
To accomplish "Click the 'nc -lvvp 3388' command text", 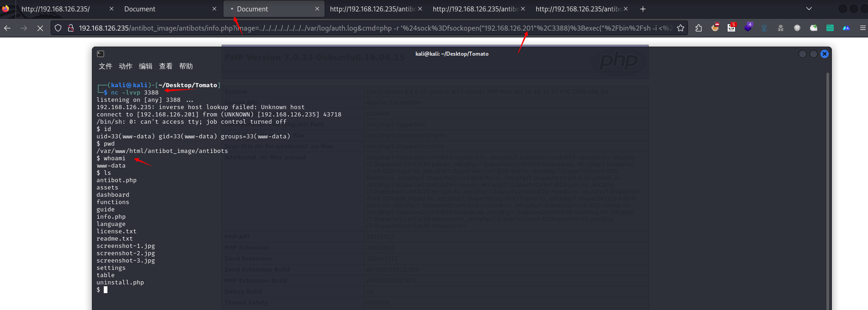I will tap(135, 93).
